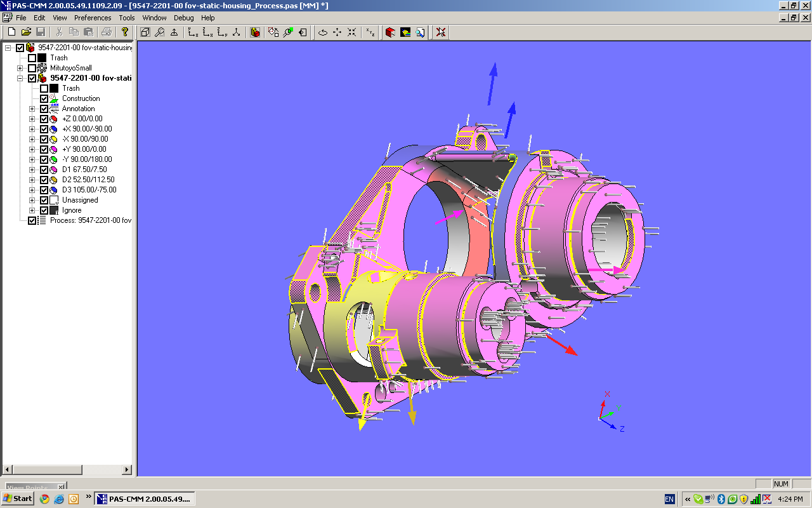
Task: Click the Print toolbar icon
Action: point(106,32)
